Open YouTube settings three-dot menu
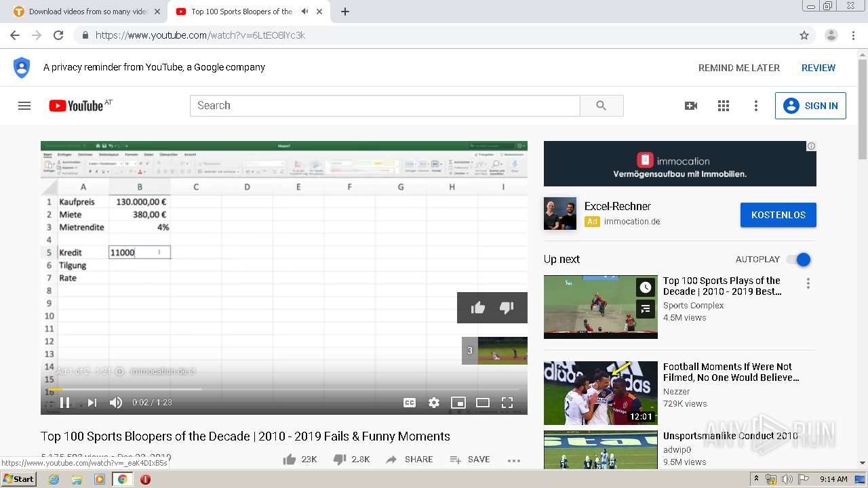Viewport: 868px width, 488px height. tap(756, 106)
